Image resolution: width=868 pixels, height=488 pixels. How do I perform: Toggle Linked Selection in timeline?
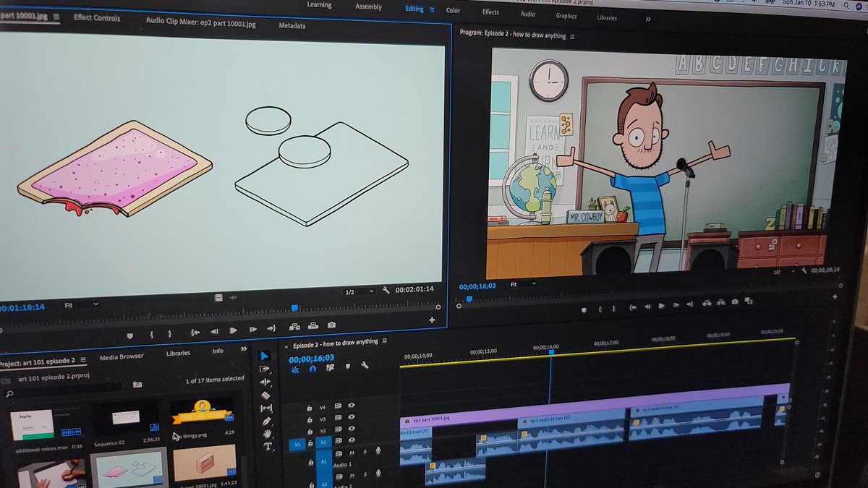(x=330, y=367)
